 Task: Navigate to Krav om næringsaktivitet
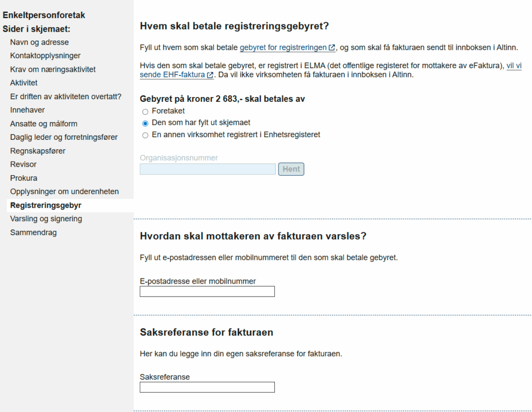coord(53,70)
